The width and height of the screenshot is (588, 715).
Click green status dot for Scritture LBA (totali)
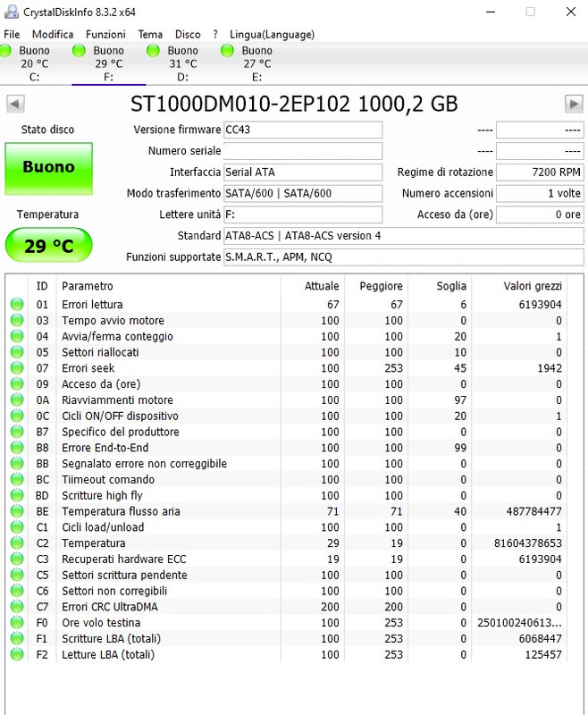click(17, 638)
